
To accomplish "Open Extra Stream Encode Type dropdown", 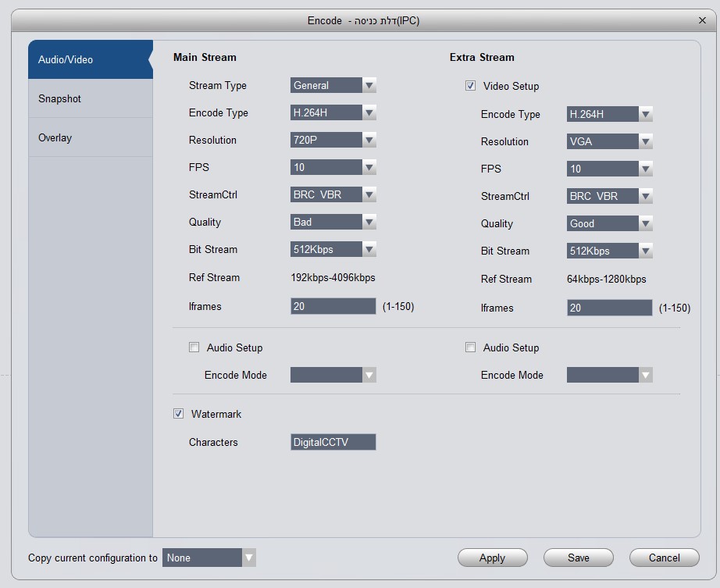I will click(609, 114).
